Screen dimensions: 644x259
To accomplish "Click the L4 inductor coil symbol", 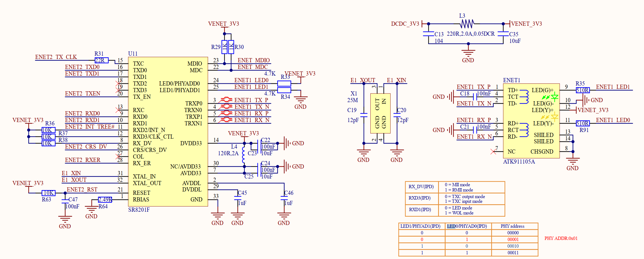I will coord(244,155).
